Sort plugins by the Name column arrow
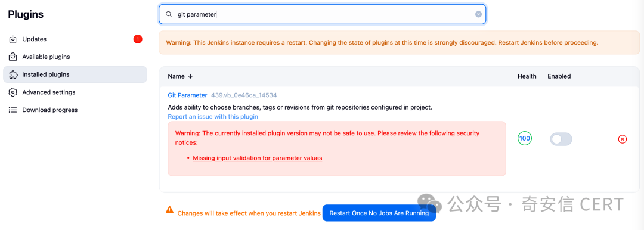The image size is (644, 230). click(190, 76)
